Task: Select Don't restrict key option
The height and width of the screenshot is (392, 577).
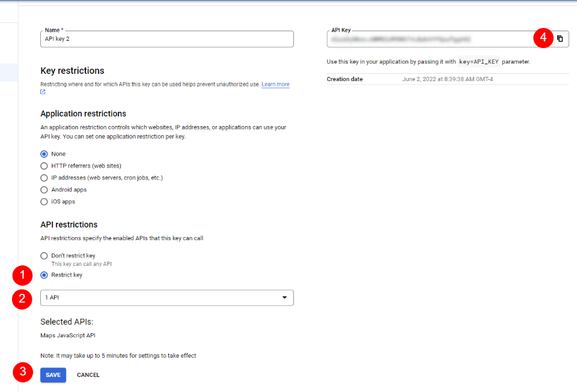Action: pyautogui.click(x=44, y=255)
